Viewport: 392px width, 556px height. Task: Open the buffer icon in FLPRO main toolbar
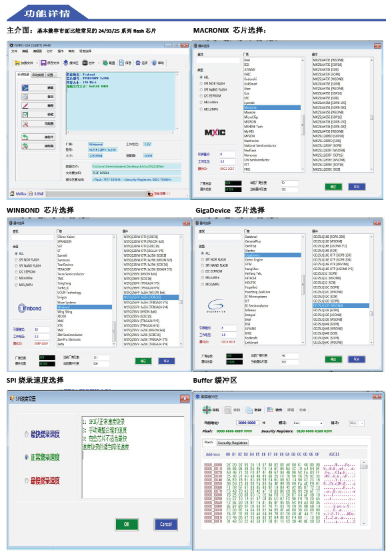tap(66, 63)
